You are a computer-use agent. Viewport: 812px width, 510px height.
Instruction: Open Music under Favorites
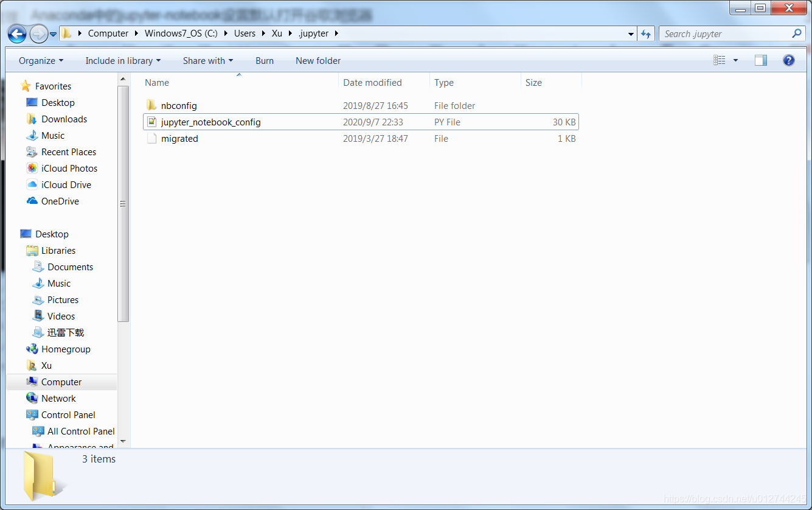coord(53,135)
